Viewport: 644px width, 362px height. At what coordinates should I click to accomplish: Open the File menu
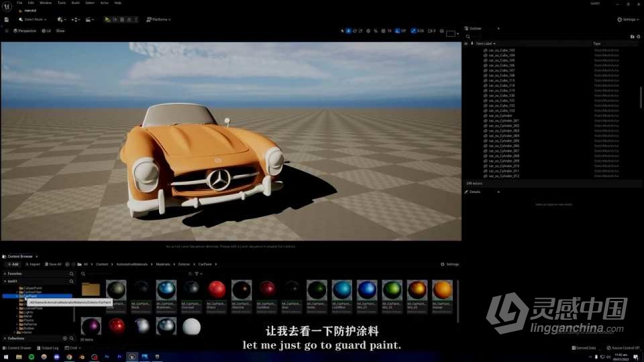point(19,3)
